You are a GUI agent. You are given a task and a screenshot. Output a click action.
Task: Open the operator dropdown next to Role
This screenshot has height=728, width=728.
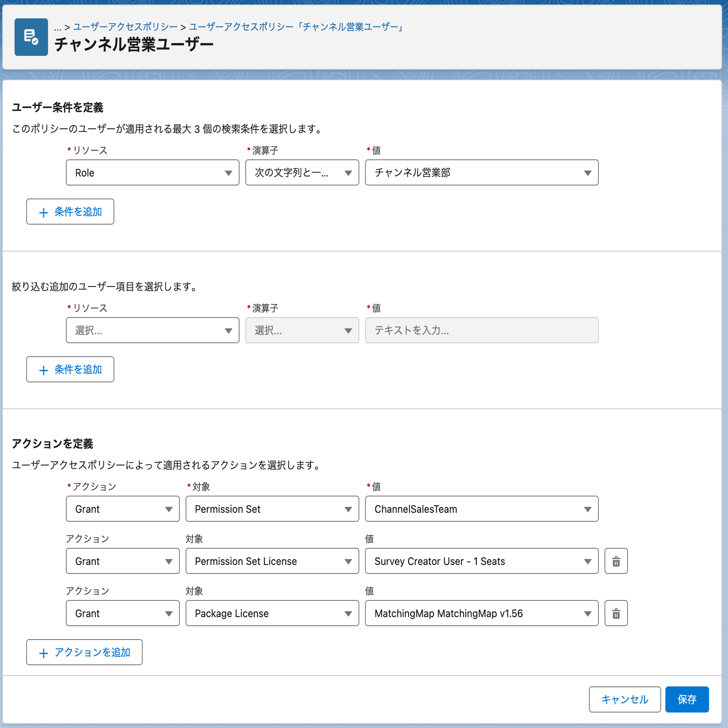tap(302, 173)
